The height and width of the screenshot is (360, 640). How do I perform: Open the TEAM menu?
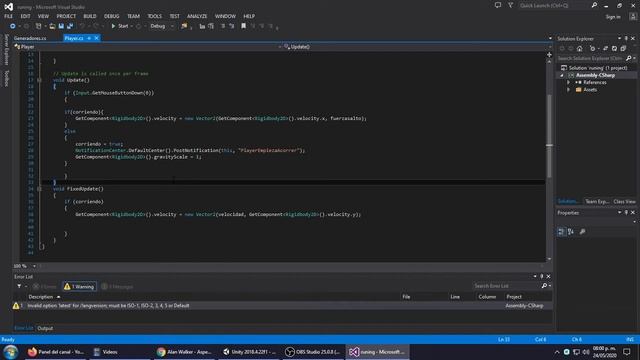(133, 16)
